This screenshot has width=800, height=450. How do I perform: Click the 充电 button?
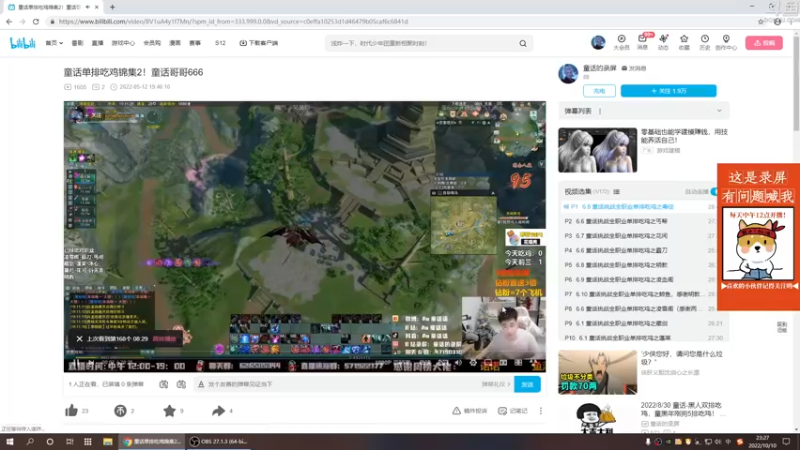[x=599, y=91]
